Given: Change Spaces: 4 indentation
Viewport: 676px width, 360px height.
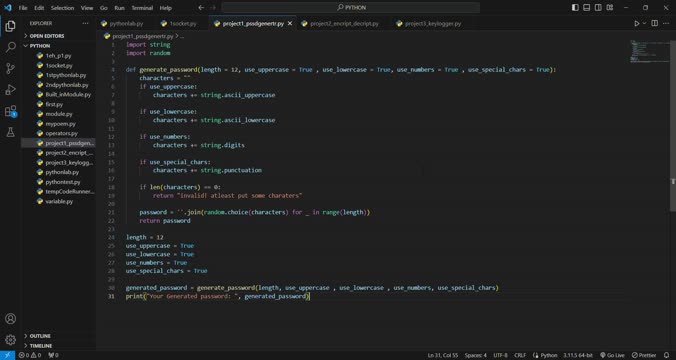Looking at the screenshot, I should pos(476,355).
